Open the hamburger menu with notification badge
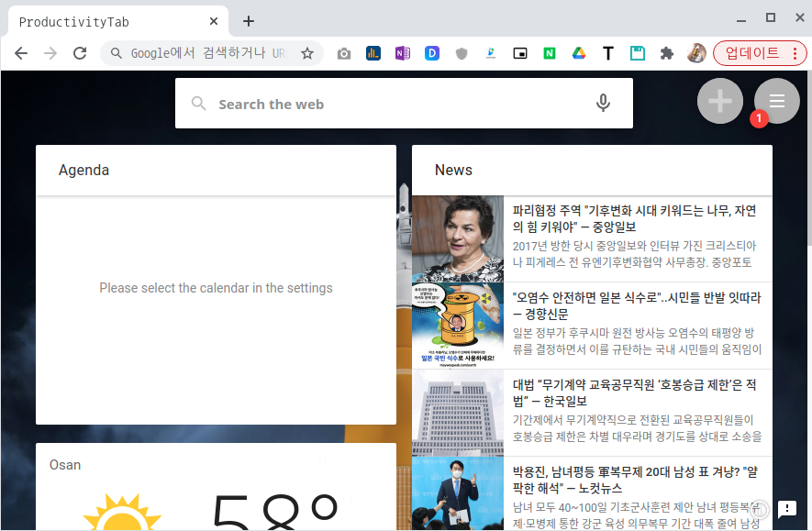 (x=777, y=101)
